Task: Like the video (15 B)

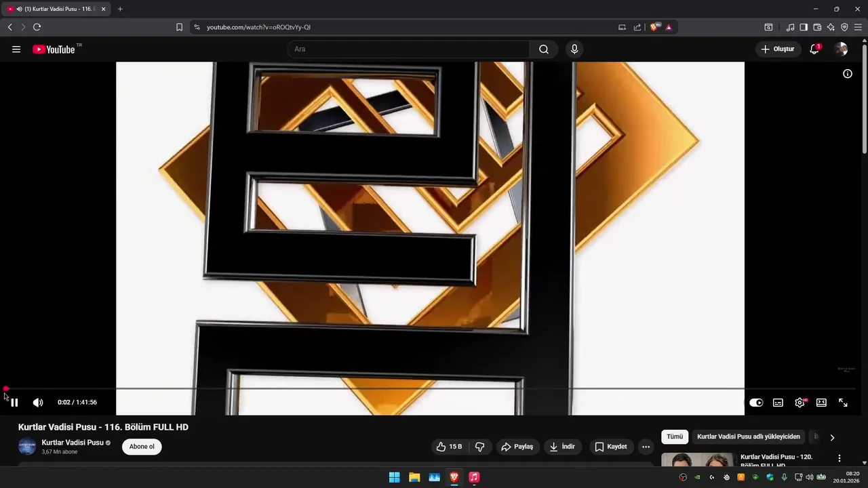Action: [x=449, y=447]
